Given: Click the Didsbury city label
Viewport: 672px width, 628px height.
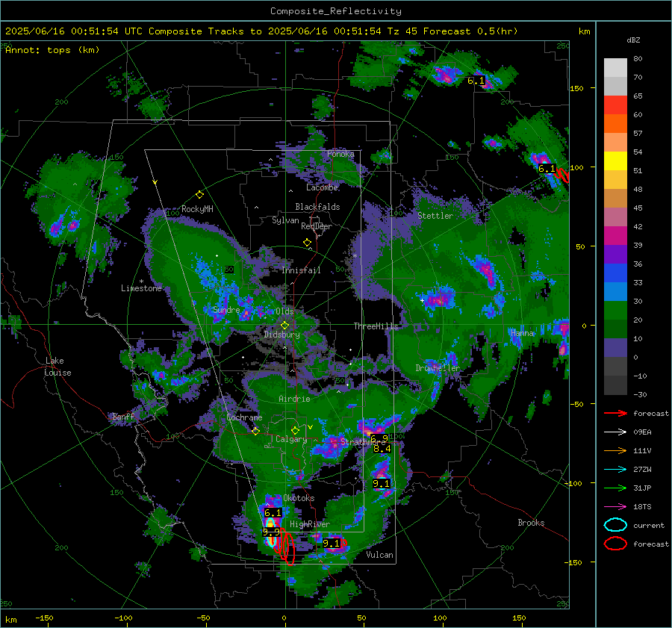Looking at the screenshot, I should point(281,334).
